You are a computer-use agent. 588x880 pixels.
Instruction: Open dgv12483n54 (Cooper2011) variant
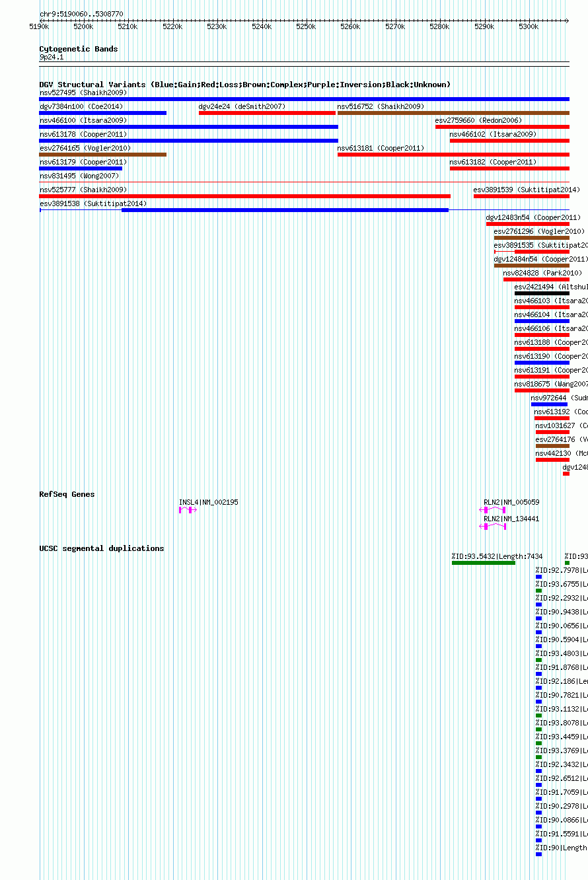533,217
